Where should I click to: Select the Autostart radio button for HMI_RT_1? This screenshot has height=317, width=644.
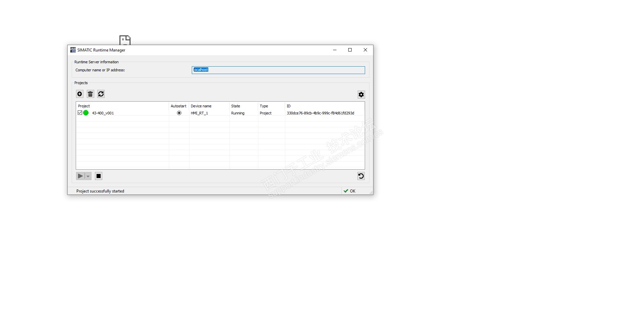coord(179,113)
